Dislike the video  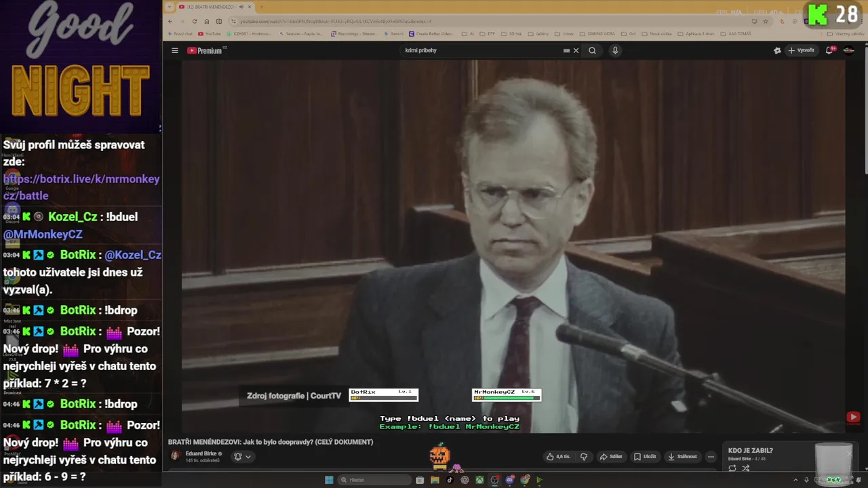click(584, 457)
